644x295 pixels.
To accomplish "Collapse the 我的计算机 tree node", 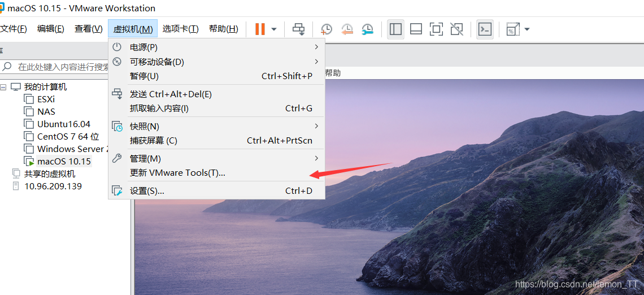I will tap(3, 87).
